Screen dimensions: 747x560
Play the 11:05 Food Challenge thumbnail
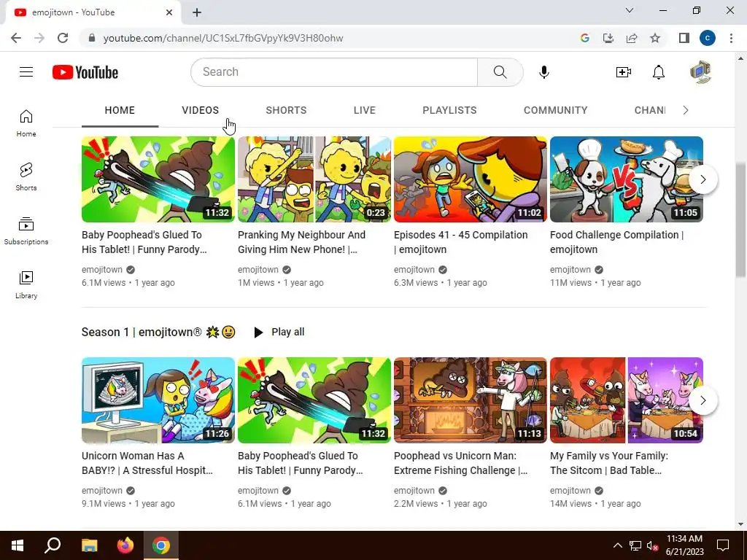627,179
